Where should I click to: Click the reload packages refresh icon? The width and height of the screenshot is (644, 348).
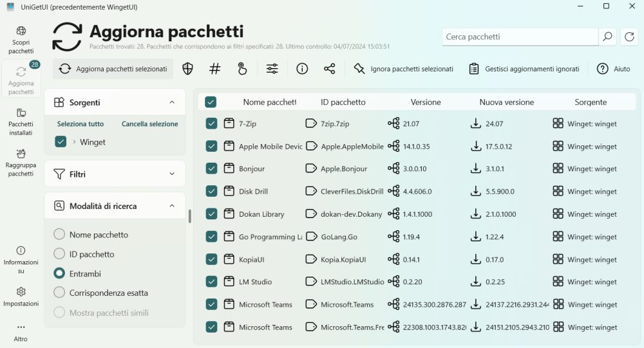click(x=629, y=37)
